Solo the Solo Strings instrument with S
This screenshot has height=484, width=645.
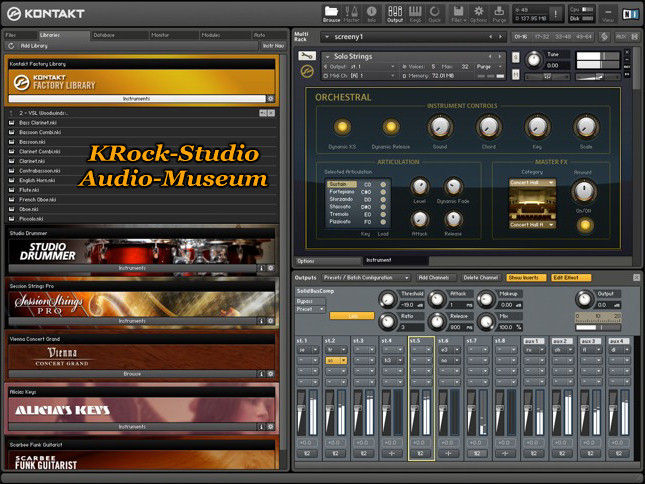point(515,57)
